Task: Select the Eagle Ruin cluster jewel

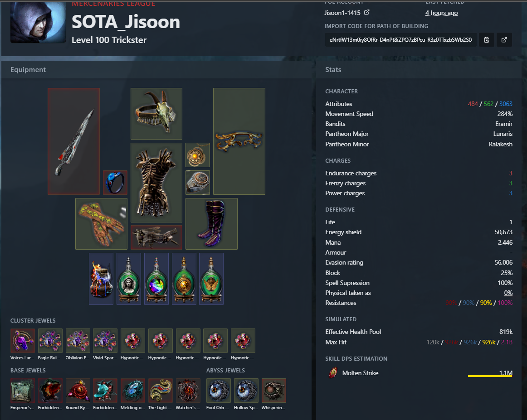Action: 50,341
